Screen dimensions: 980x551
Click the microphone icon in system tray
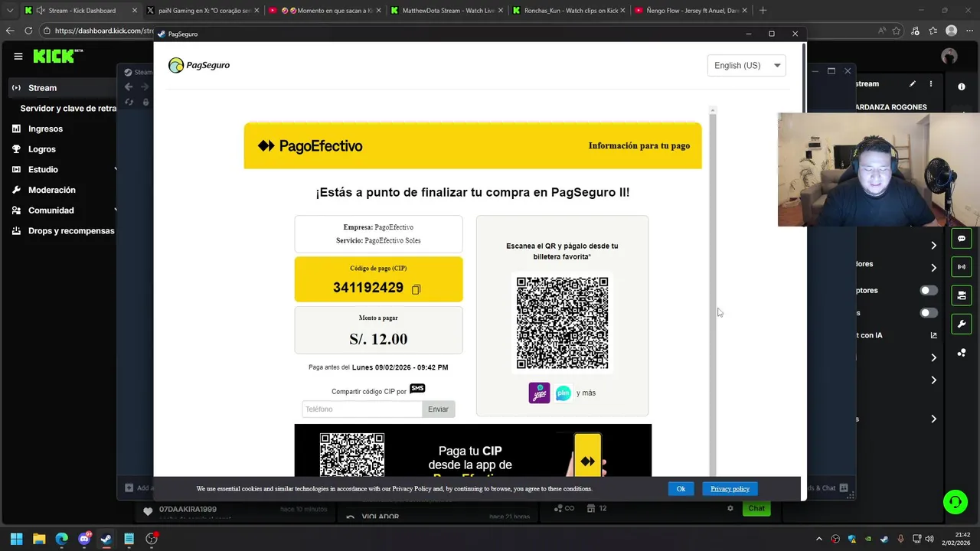pyautogui.click(x=900, y=539)
